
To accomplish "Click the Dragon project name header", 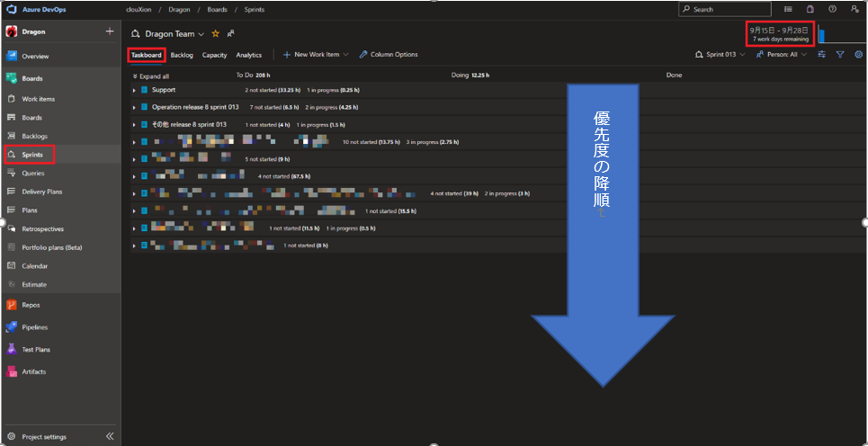I will click(x=34, y=31).
